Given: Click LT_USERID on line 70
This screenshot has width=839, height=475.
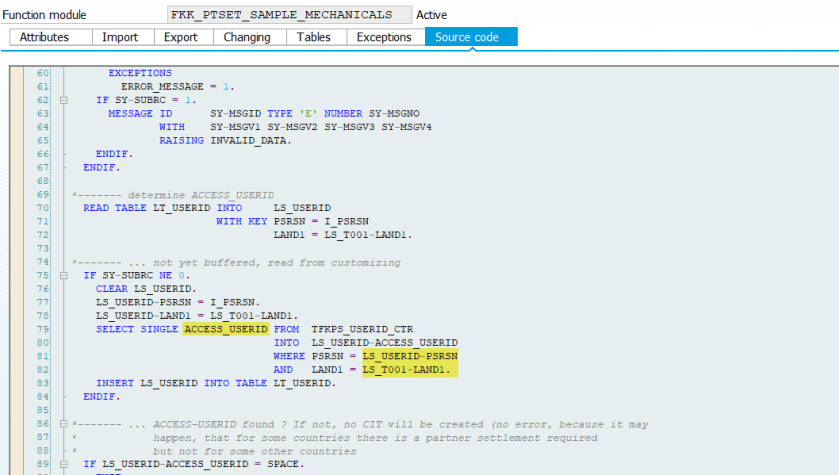Looking at the screenshot, I should coord(182,208).
